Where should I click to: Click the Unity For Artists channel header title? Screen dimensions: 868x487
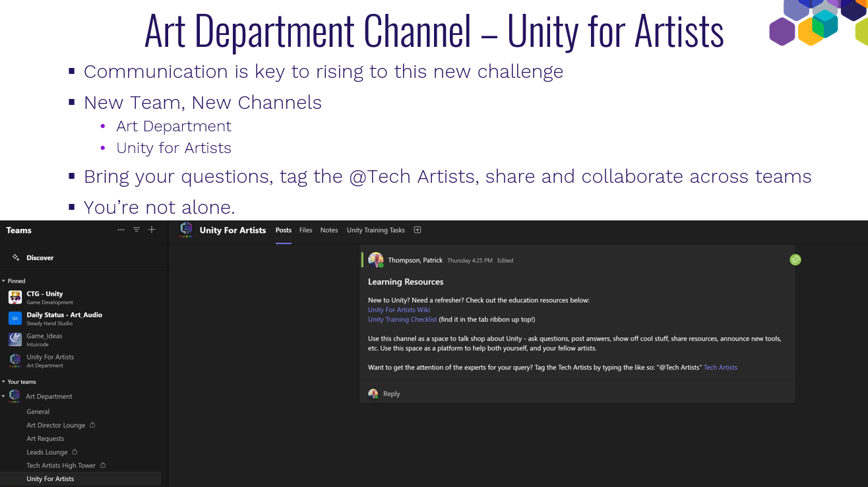point(233,230)
